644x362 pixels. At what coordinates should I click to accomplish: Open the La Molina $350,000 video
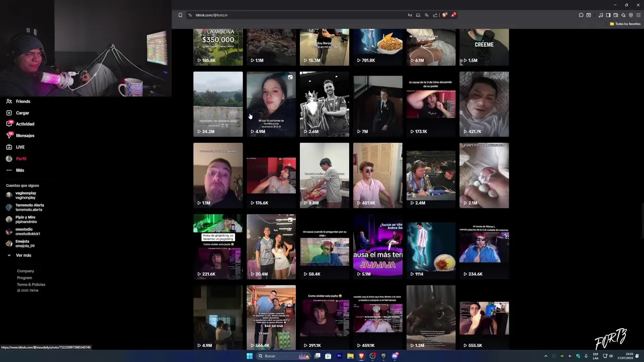tap(218, 47)
